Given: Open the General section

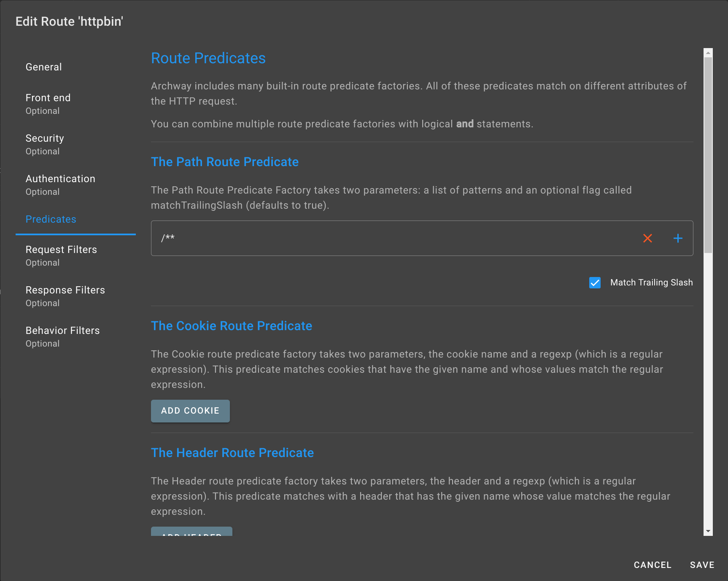Looking at the screenshot, I should click(x=43, y=67).
